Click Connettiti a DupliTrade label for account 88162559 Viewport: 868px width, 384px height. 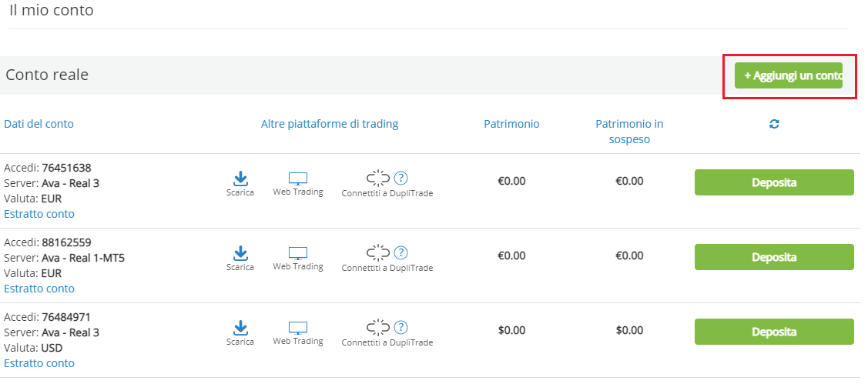click(387, 268)
